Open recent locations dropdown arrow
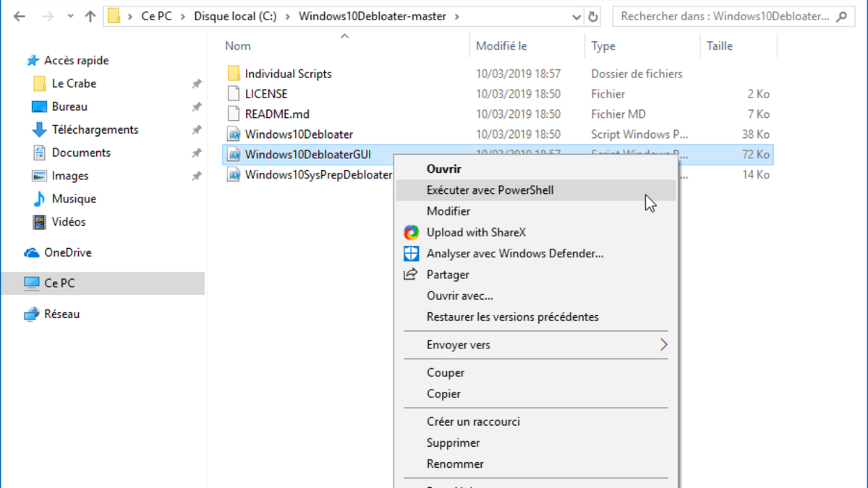The width and height of the screenshot is (868, 488). [x=69, y=17]
